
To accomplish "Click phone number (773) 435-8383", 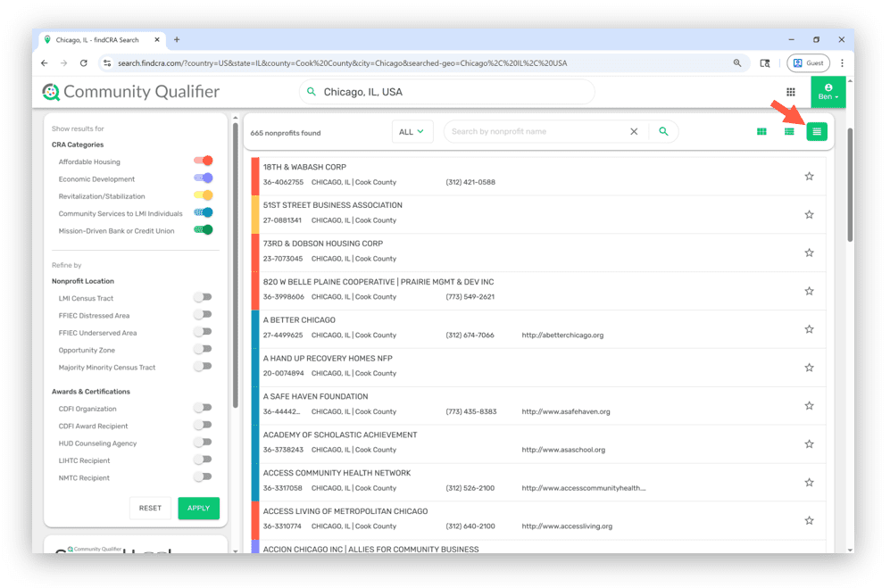I will tap(471, 412).
